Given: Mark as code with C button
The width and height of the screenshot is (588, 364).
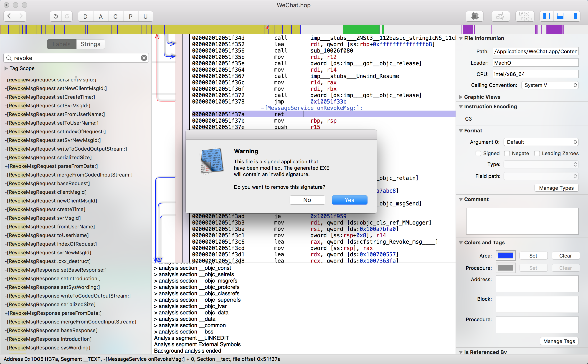Looking at the screenshot, I should tap(115, 16).
